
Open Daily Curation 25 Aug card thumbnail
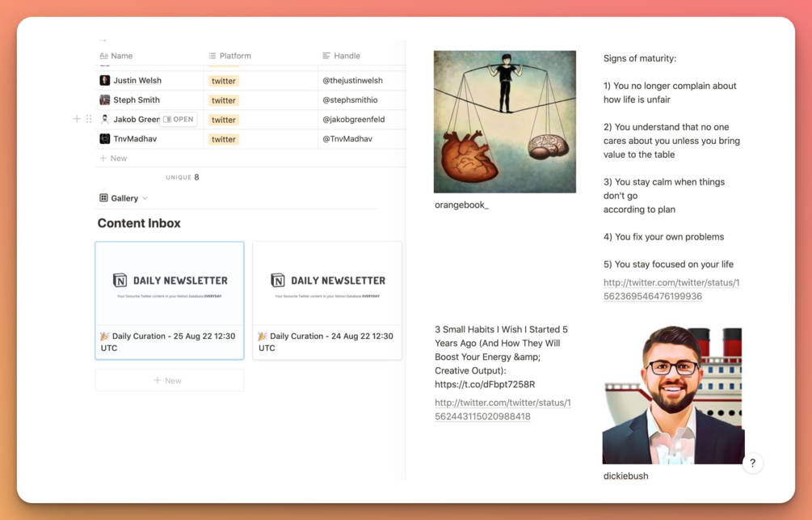pyautogui.click(x=170, y=284)
